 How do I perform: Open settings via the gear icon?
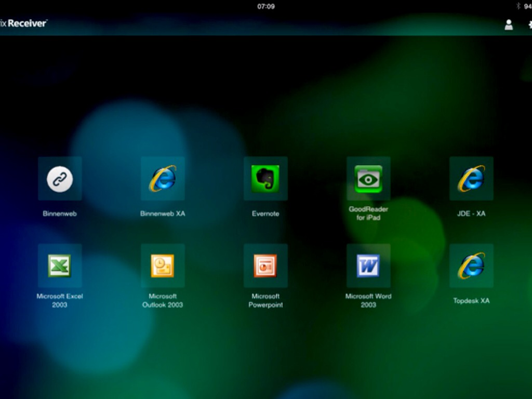(x=529, y=24)
